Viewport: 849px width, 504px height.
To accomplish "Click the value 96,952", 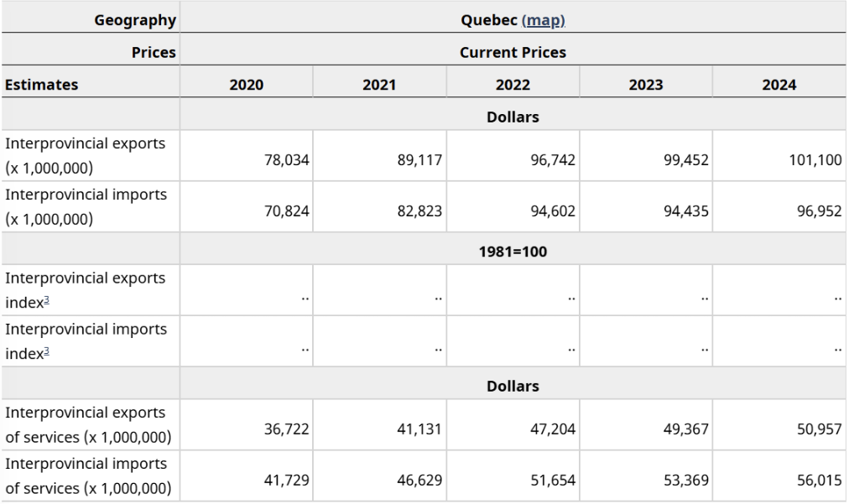I will [x=820, y=211].
